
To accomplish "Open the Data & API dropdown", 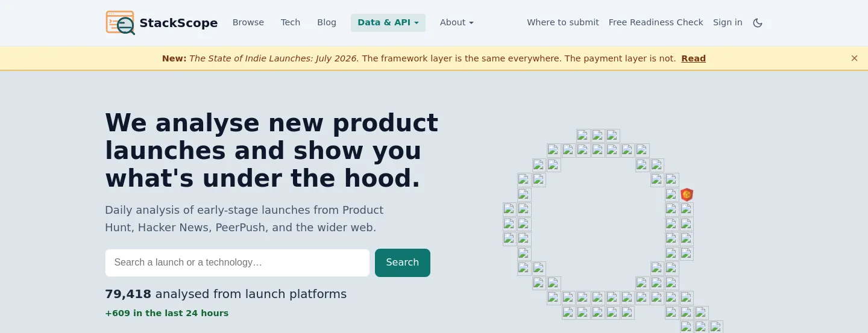I will click(x=388, y=22).
